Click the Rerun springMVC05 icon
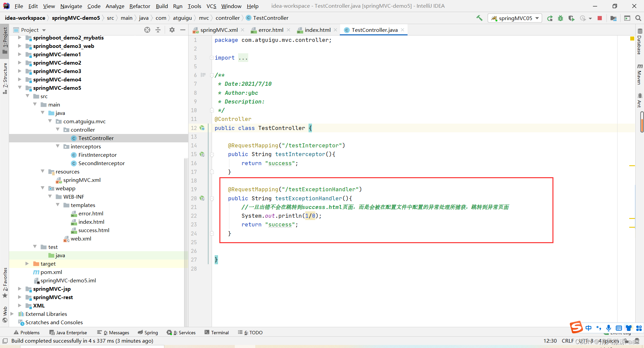Screen dimensions: 644x348 click(550, 18)
